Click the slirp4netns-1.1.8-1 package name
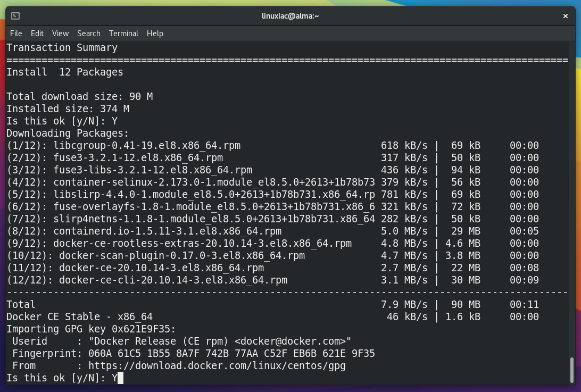Screen dimensions: 581x392 click(214, 219)
